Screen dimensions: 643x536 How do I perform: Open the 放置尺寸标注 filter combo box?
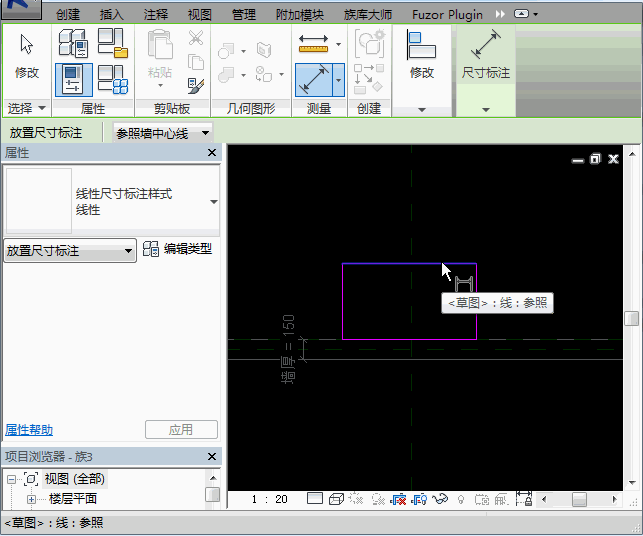pyautogui.click(x=70, y=251)
